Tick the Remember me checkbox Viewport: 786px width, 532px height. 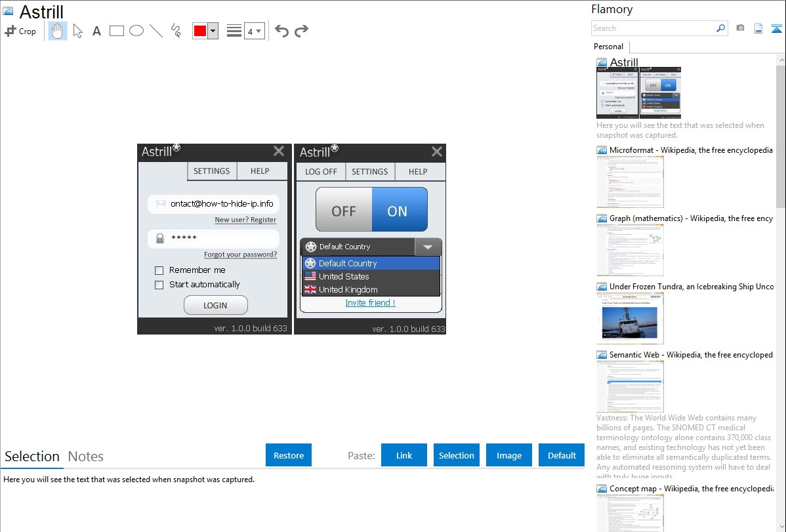click(x=159, y=271)
